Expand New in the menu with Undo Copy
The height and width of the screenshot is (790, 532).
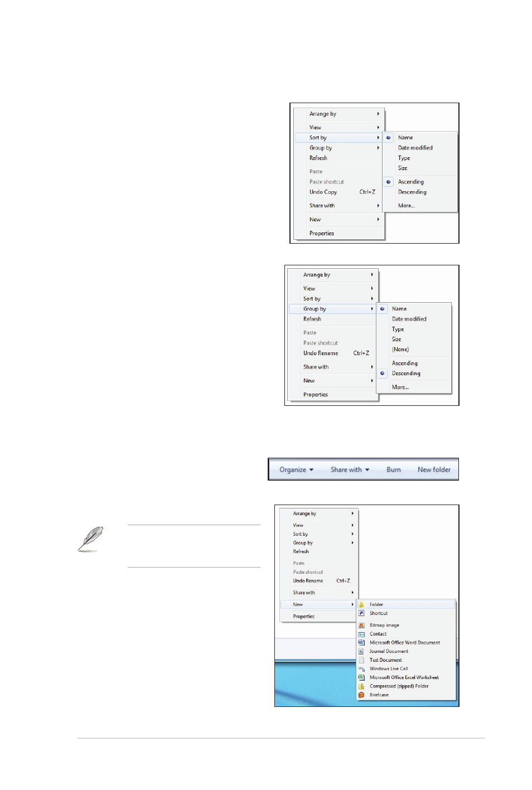click(340, 220)
